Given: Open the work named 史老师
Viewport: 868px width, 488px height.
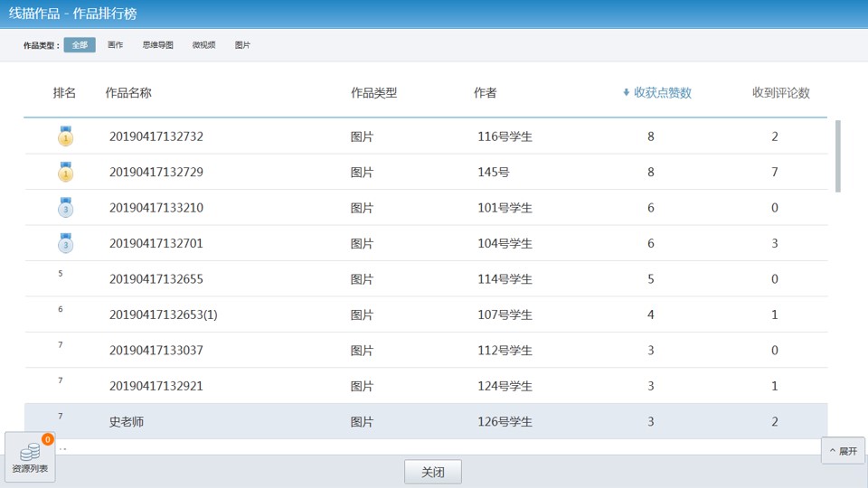Looking at the screenshot, I should click(x=127, y=422).
